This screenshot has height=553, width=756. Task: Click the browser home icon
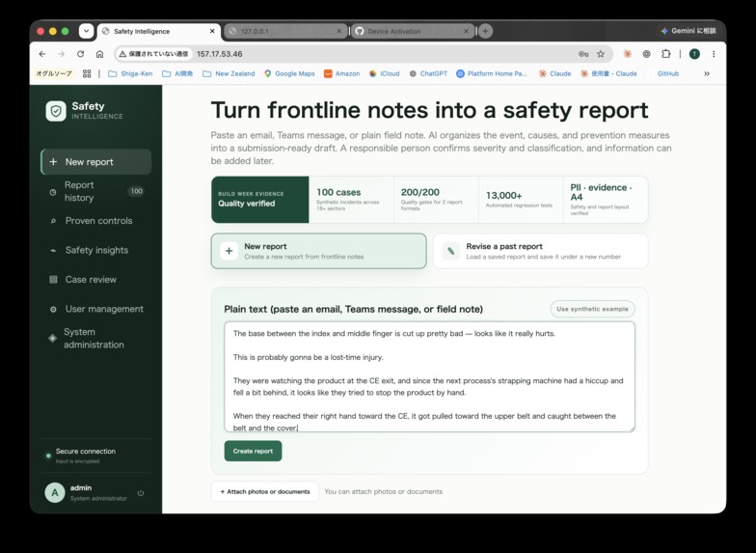[x=99, y=54]
